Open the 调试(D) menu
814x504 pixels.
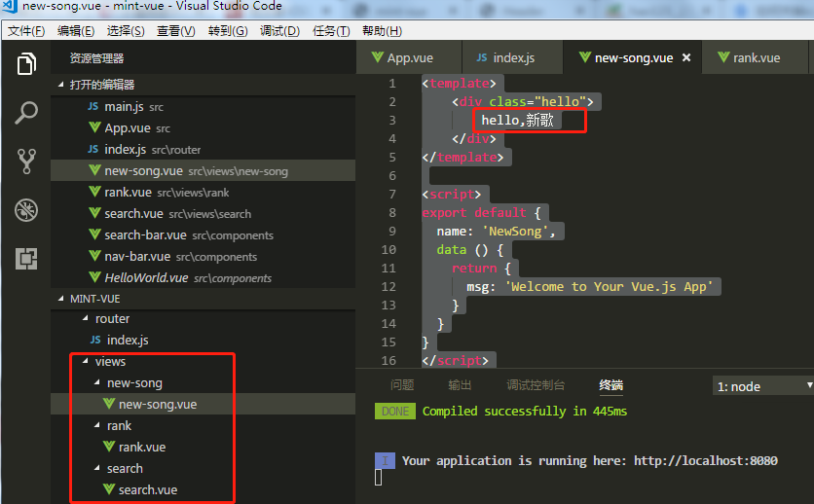279,31
